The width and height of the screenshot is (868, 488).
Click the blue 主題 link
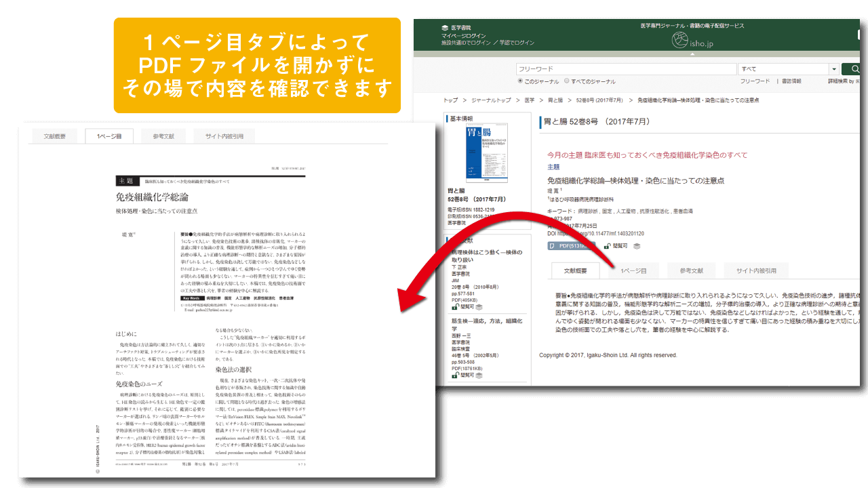pos(553,167)
